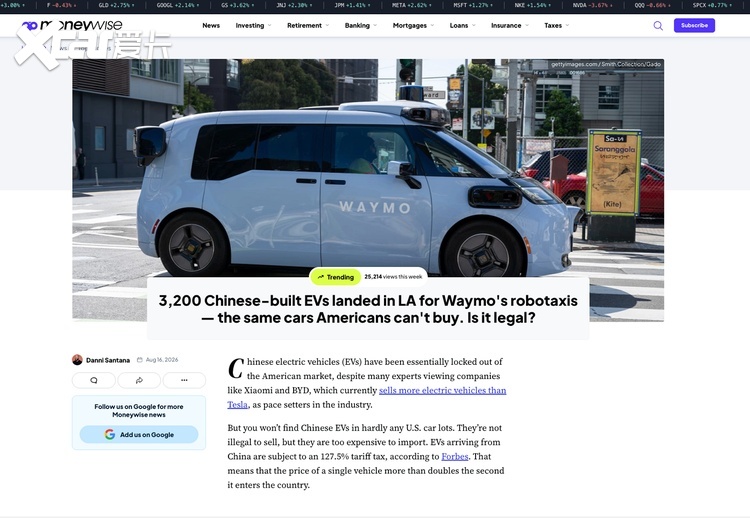Expand the Loans dropdown menu
Image resolution: width=750 pixels, height=525 pixels.
click(462, 25)
